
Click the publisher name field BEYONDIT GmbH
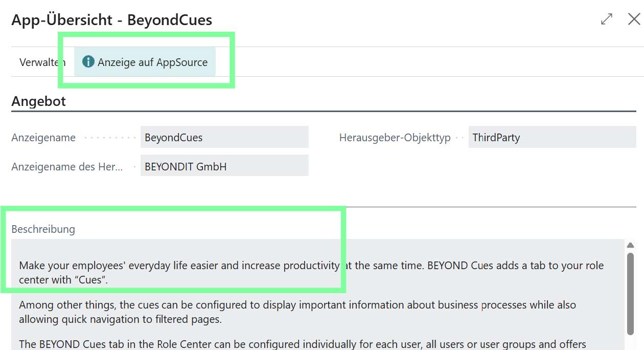(224, 166)
